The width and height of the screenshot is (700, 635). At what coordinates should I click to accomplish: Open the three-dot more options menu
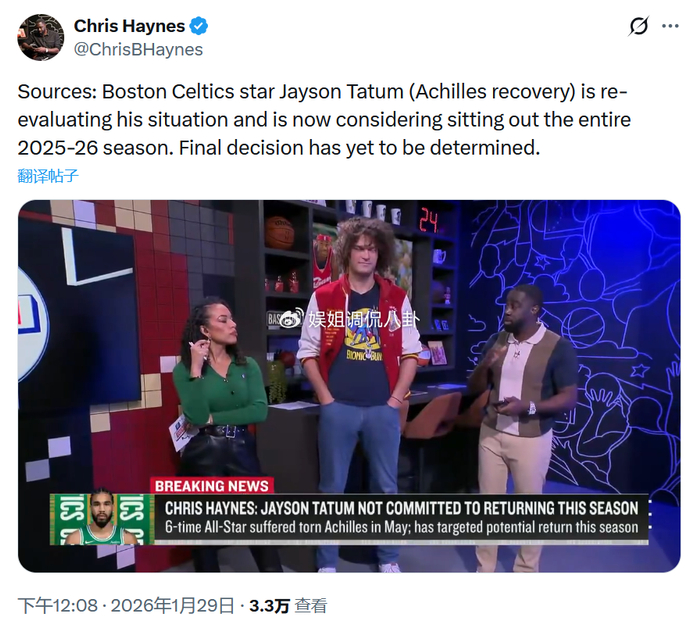(x=670, y=26)
